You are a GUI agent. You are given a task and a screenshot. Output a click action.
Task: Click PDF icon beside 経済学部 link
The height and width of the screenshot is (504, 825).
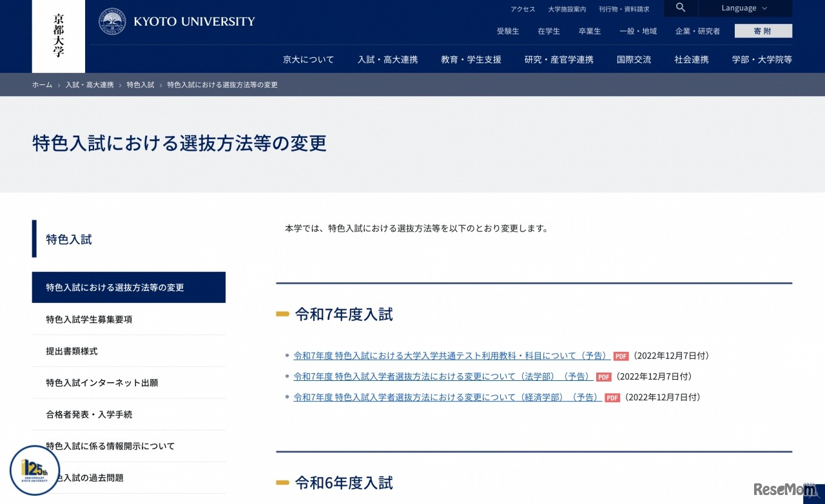612,398
